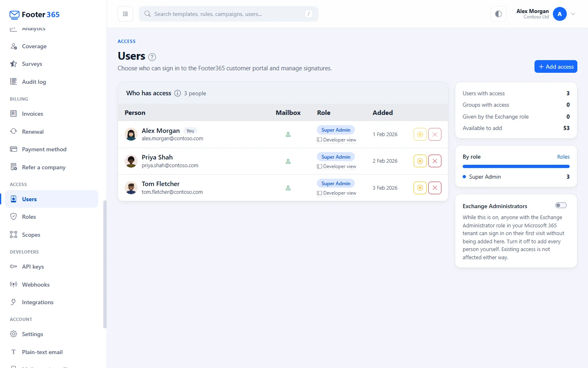Select Roles in sidebar Access section
588x368 pixels.
click(52, 217)
